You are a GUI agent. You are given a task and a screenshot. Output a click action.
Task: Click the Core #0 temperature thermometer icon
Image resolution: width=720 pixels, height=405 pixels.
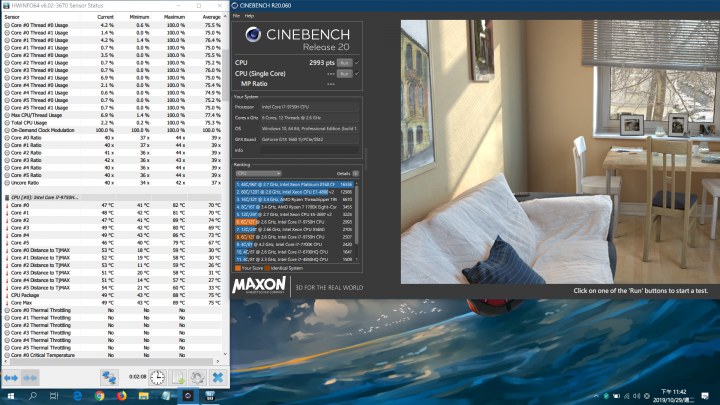click(x=7, y=205)
